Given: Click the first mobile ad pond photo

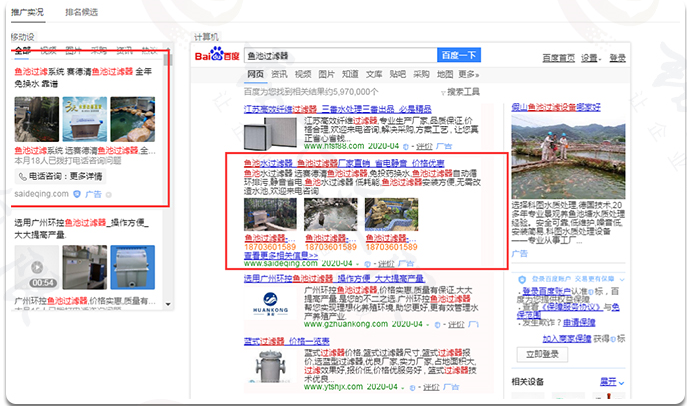Looking at the screenshot, I should 37,119.
